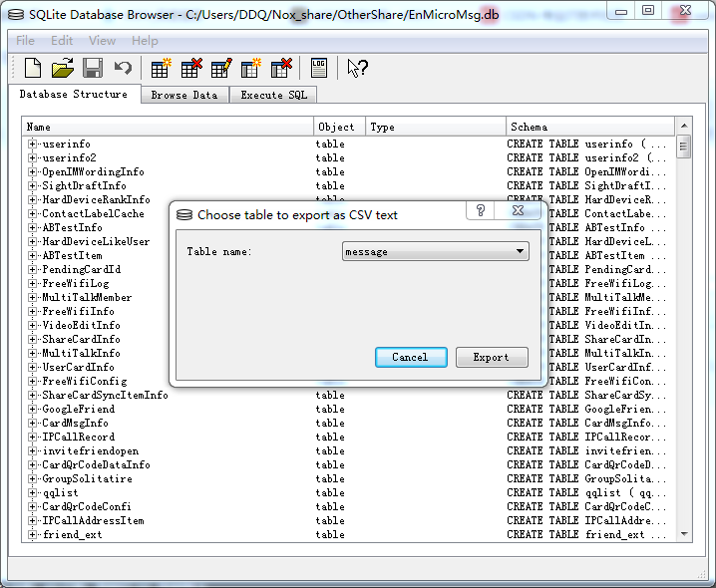Click the Cancel button
Screen dimensions: 716x588
point(411,357)
